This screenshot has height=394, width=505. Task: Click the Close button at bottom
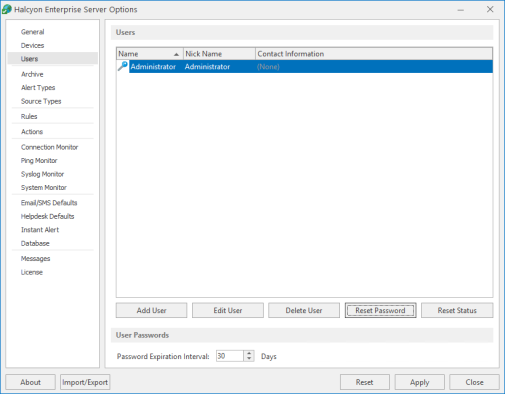point(474,382)
